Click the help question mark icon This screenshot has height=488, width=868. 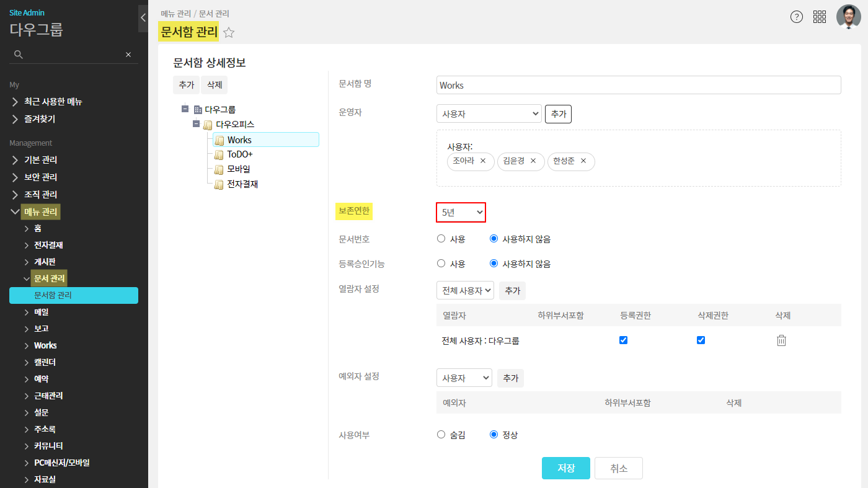coord(797,17)
